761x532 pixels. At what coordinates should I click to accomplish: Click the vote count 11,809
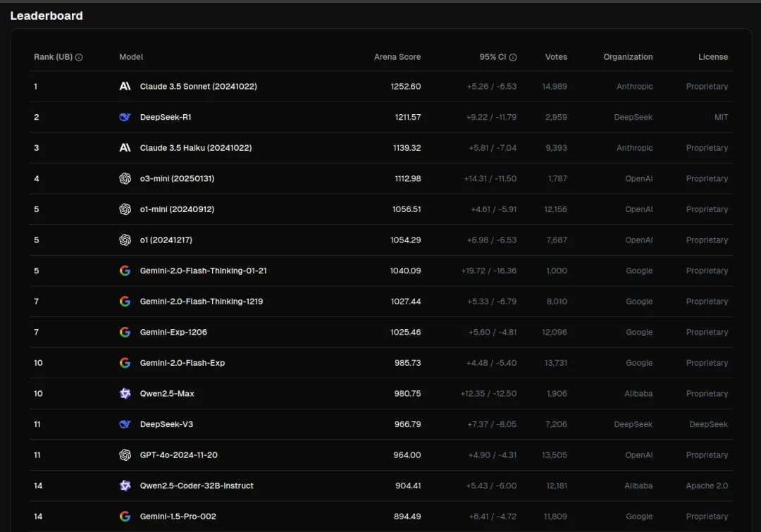click(x=555, y=516)
